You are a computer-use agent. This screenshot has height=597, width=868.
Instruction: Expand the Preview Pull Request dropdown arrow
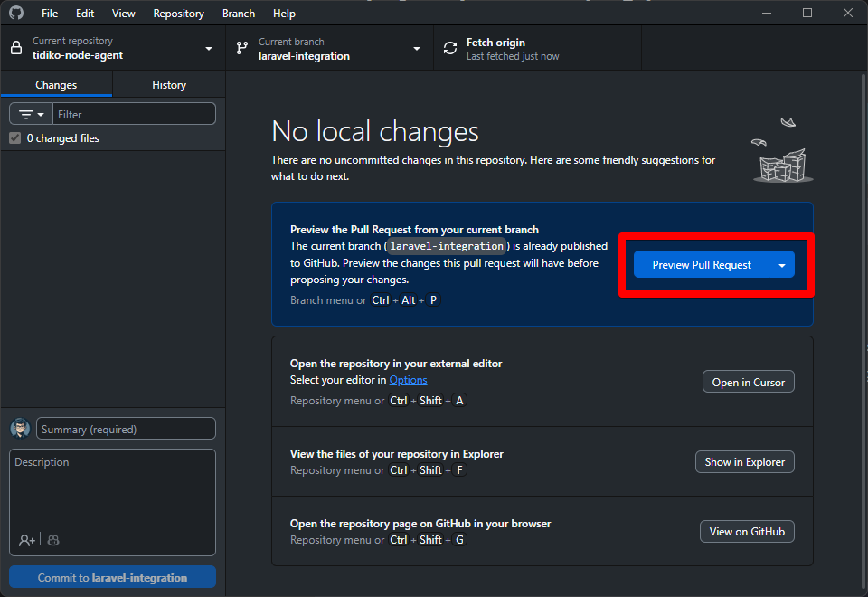[780, 264]
